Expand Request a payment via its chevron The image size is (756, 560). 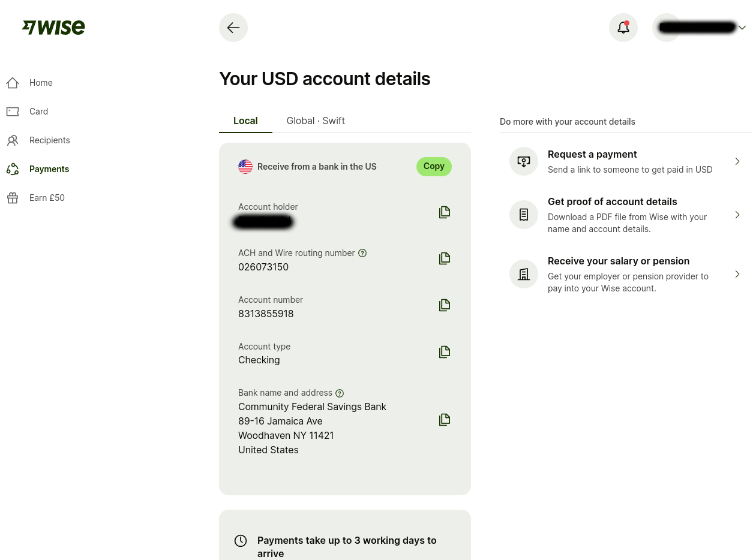[737, 161]
